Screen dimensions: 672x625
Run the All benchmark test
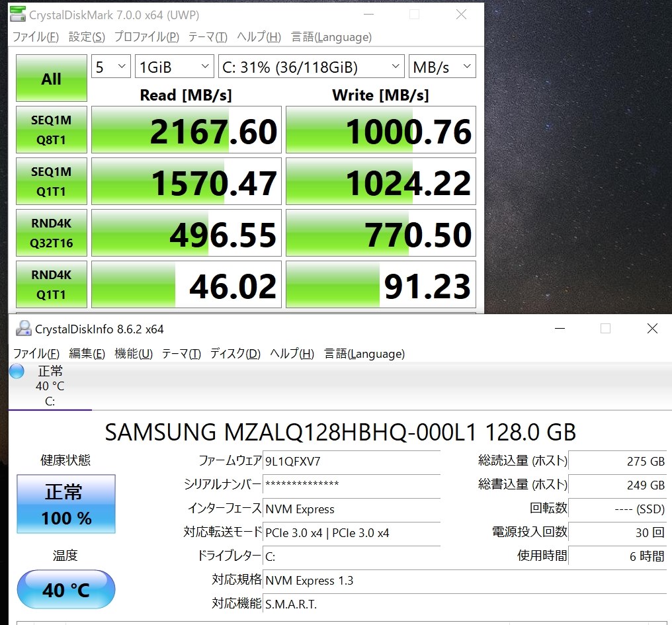[50, 77]
